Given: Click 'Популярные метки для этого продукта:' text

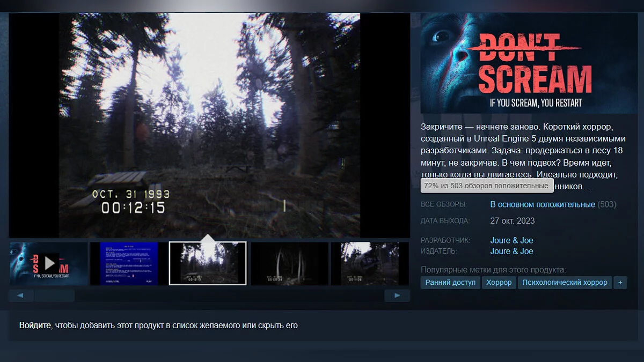Looking at the screenshot, I should [x=493, y=270].
